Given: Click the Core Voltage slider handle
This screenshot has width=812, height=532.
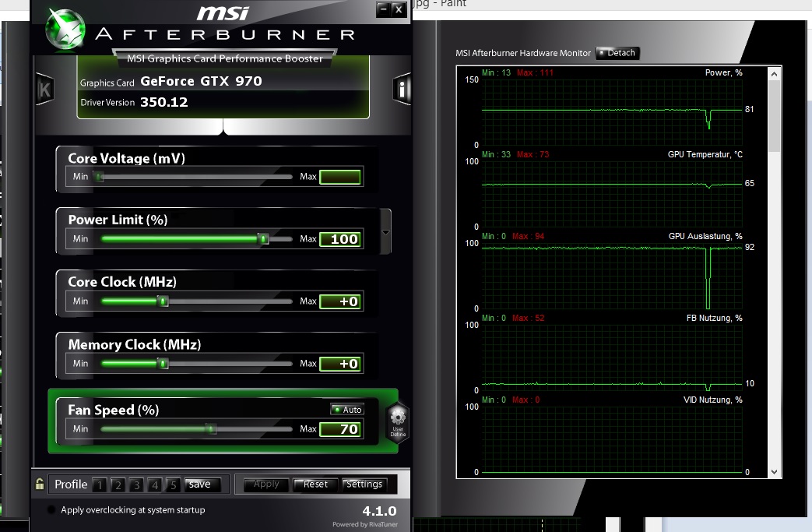Looking at the screenshot, I should coord(99,177).
